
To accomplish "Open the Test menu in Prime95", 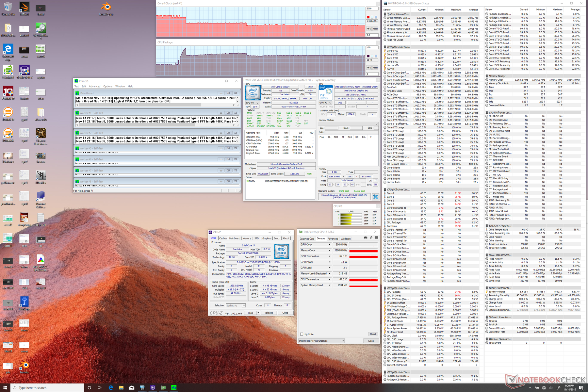I will (76, 87).
